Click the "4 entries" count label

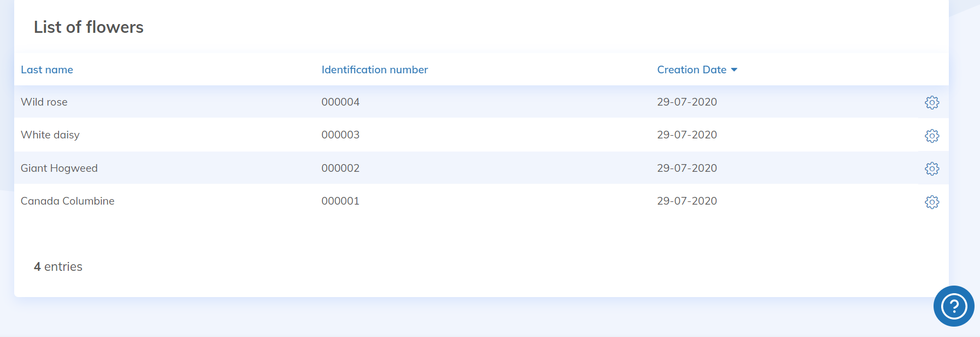click(x=58, y=266)
